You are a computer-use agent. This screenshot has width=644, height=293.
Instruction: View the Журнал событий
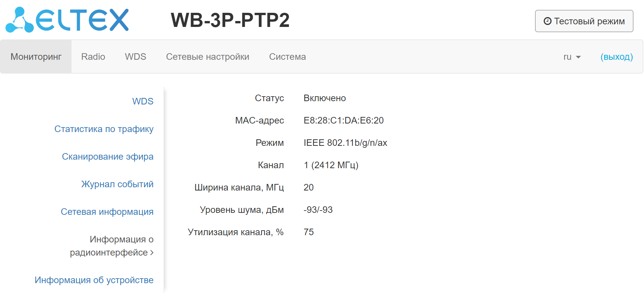117,184
